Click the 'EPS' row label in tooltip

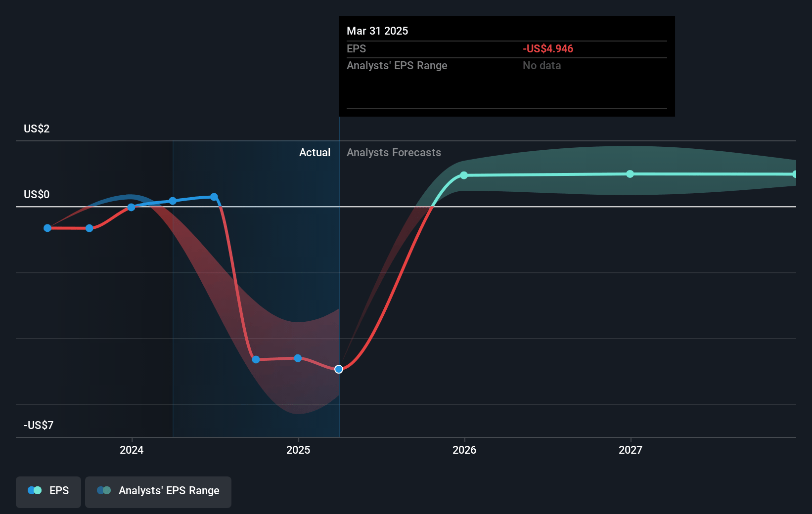coord(356,48)
